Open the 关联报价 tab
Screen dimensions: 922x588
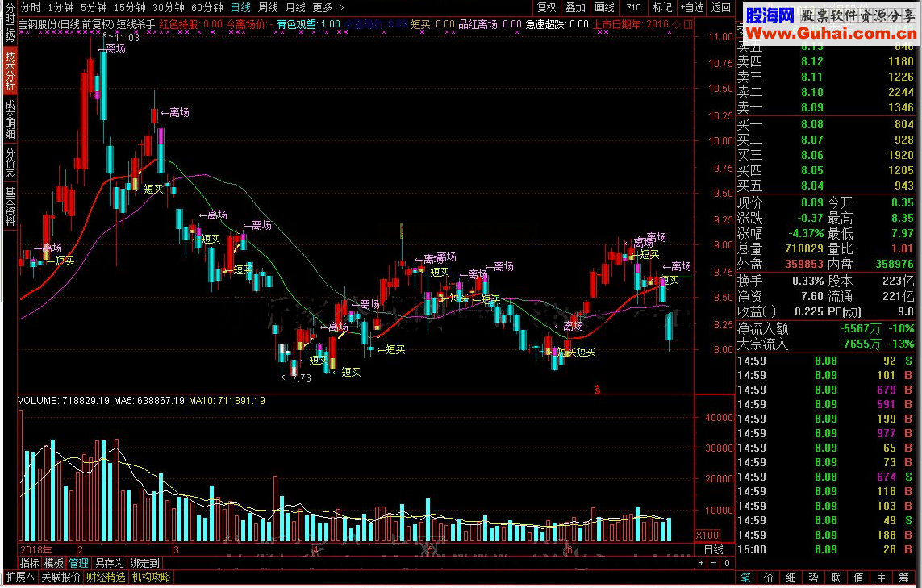click(60, 577)
